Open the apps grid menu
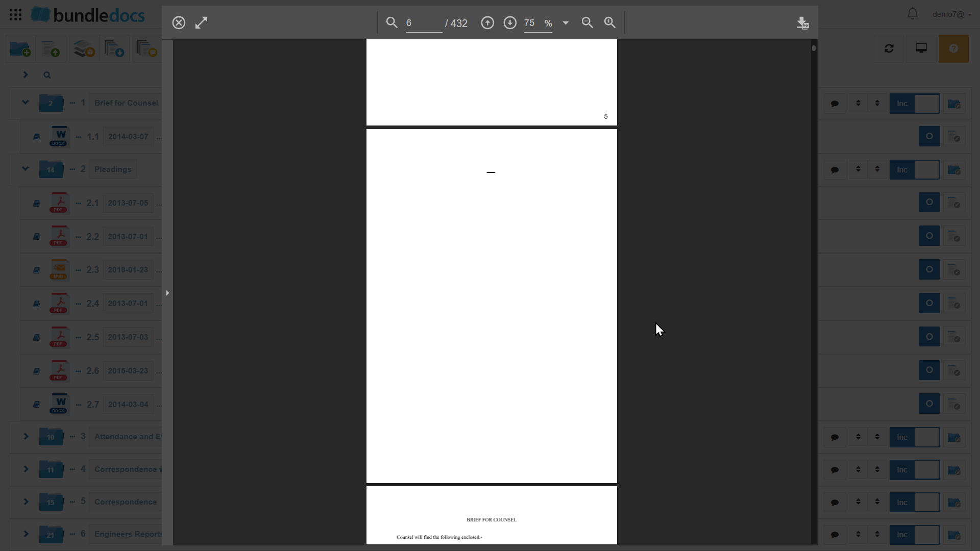Screen dimensions: 980x551 click(15, 14)
